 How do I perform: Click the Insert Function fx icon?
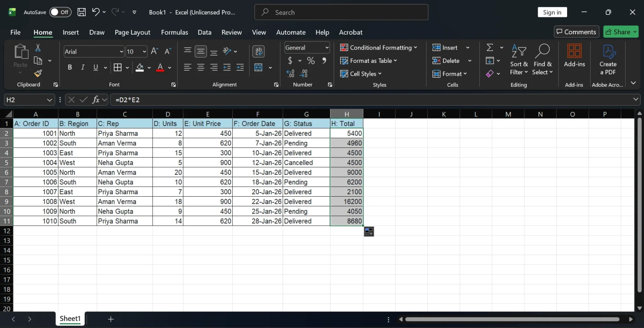point(96,100)
